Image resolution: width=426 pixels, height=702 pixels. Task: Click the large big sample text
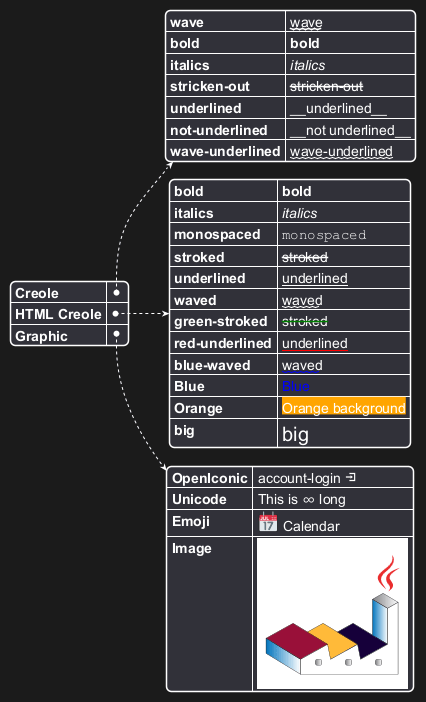295,434
